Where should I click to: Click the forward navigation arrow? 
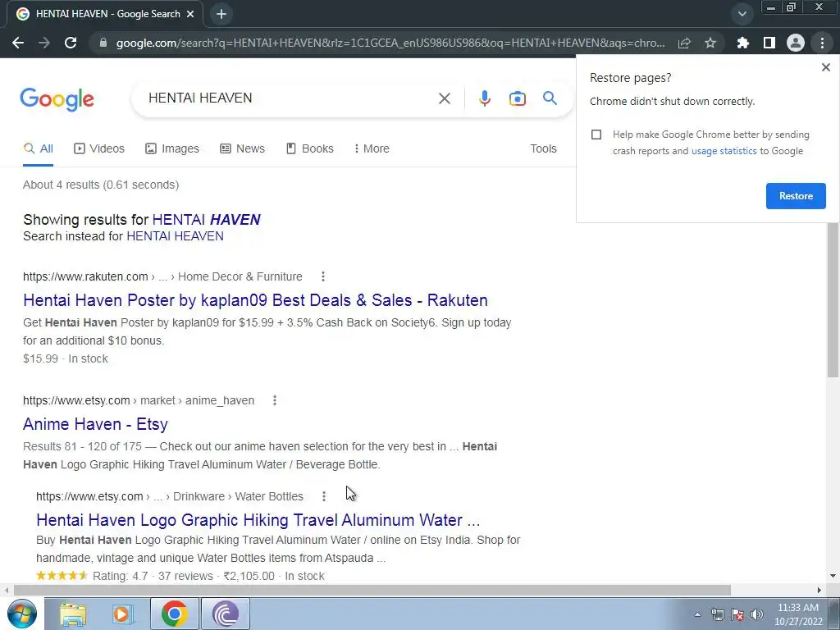pyautogui.click(x=44, y=43)
